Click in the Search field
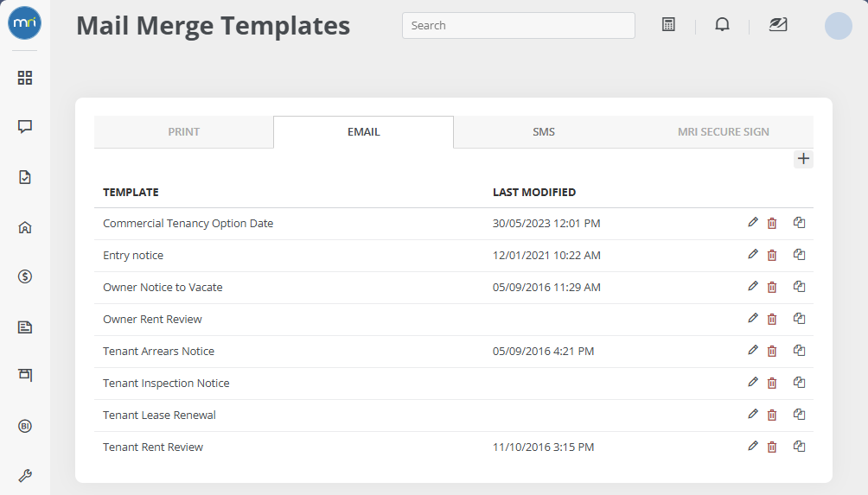This screenshot has height=495, width=868. [519, 25]
